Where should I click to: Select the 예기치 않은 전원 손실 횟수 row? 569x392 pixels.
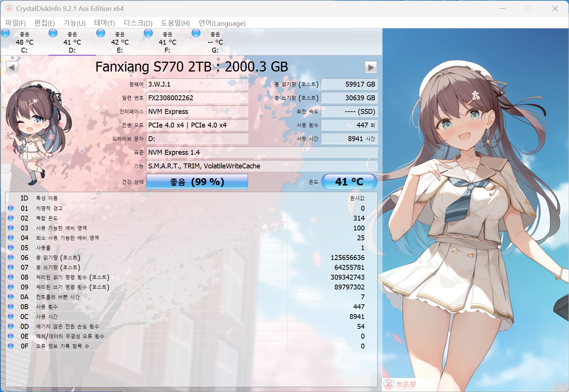187,326
